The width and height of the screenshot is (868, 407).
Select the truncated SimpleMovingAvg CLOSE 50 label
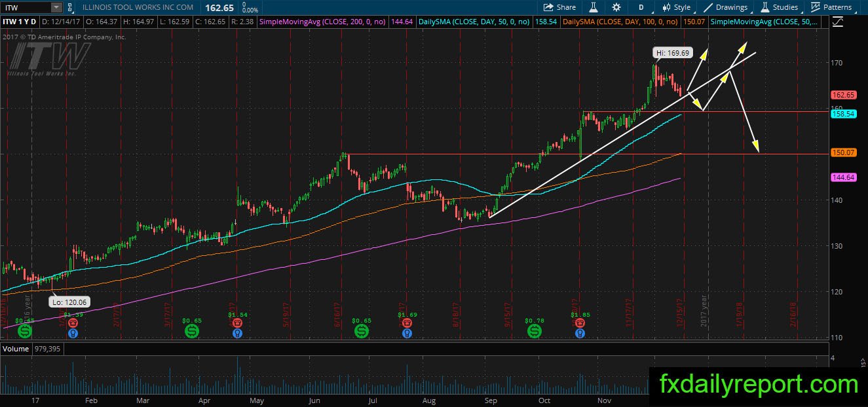tap(763, 22)
